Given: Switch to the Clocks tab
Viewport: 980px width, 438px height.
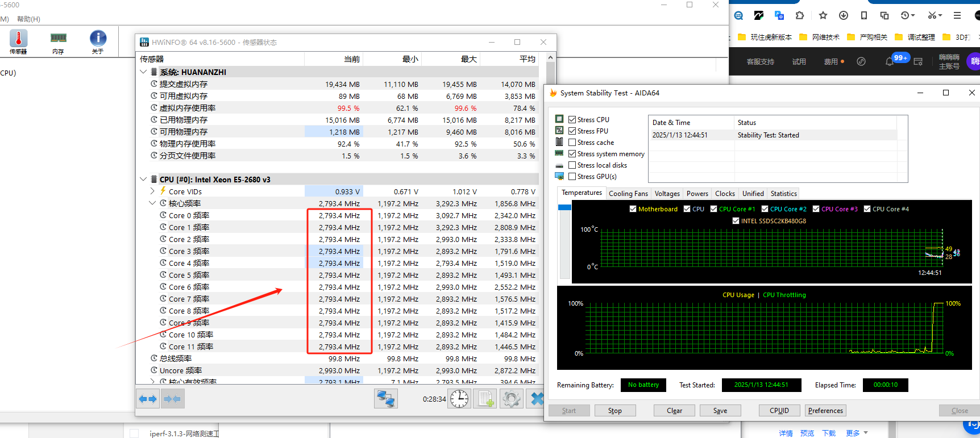Looking at the screenshot, I should coord(725,194).
